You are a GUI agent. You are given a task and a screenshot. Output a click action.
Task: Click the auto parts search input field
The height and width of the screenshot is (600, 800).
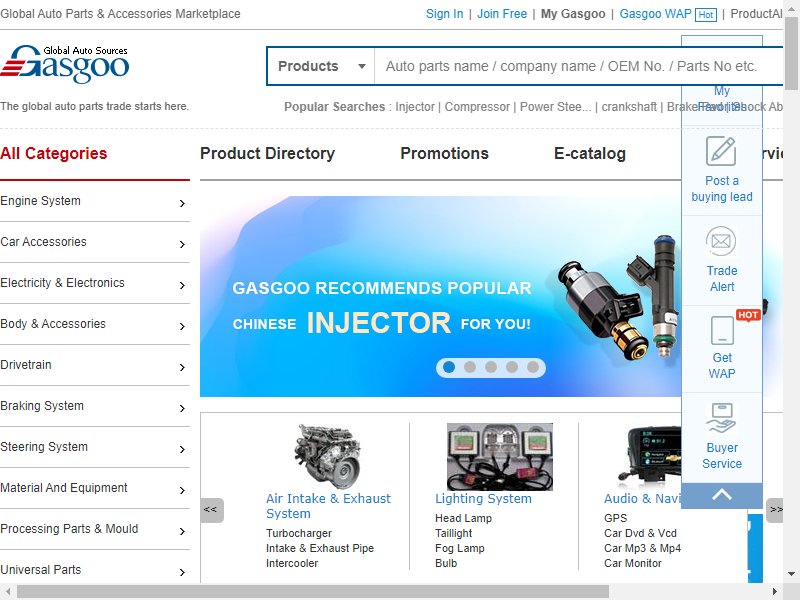click(x=579, y=66)
